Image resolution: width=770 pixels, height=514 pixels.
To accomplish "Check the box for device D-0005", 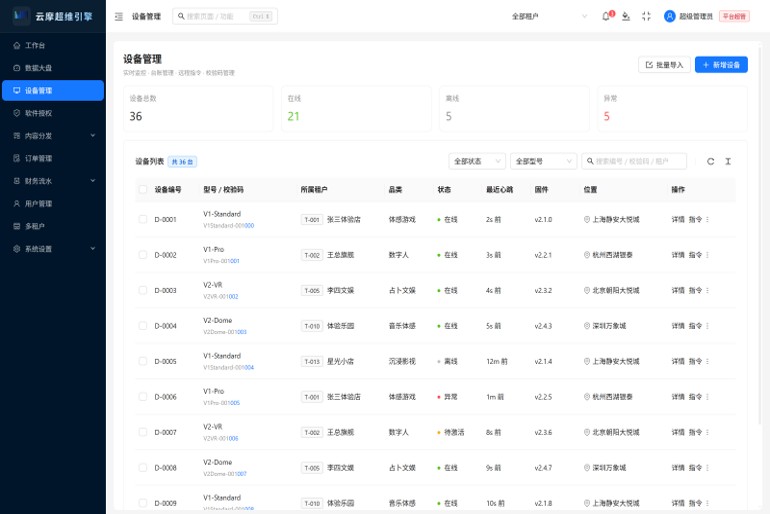I will click(142, 361).
